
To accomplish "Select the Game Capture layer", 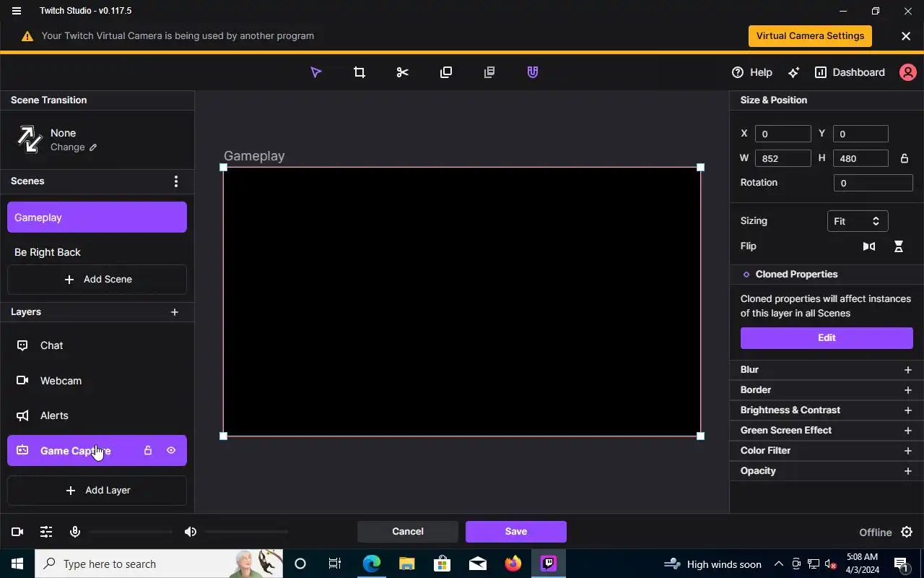I will click(x=97, y=450).
